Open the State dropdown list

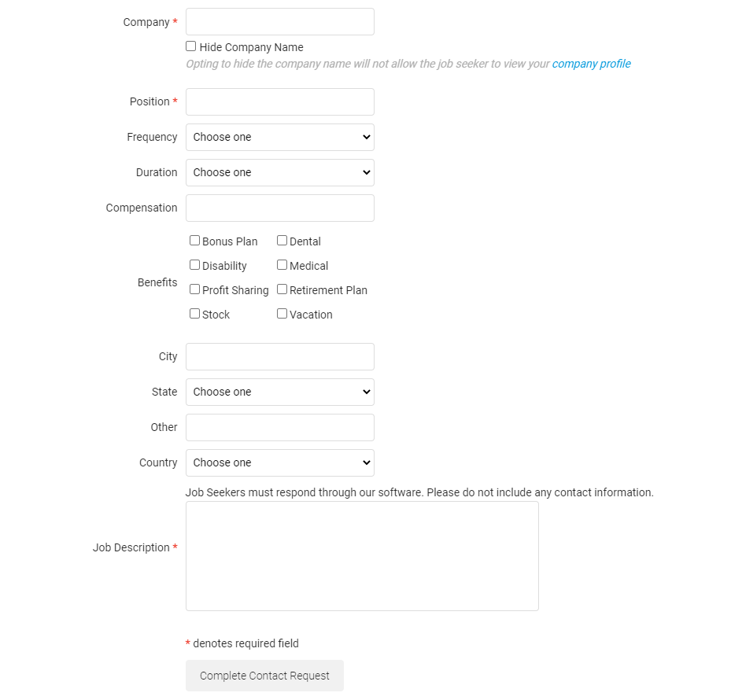point(279,392)
